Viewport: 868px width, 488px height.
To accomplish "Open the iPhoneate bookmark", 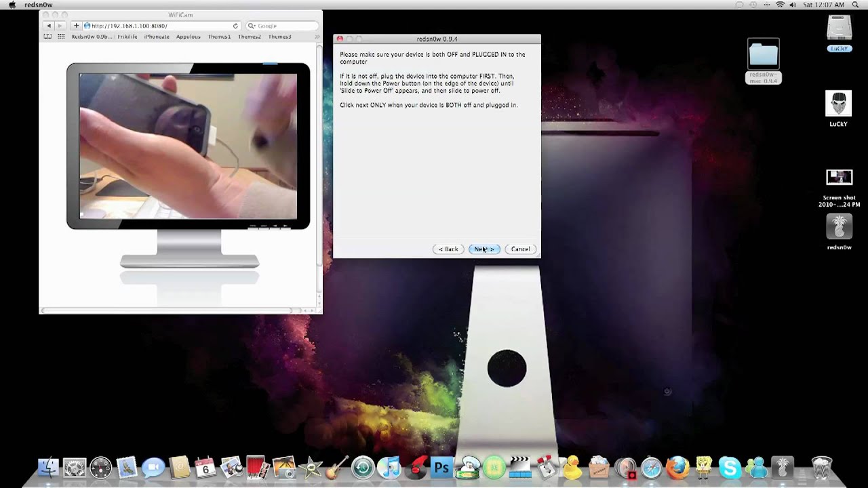I will [x=157, y=37].
